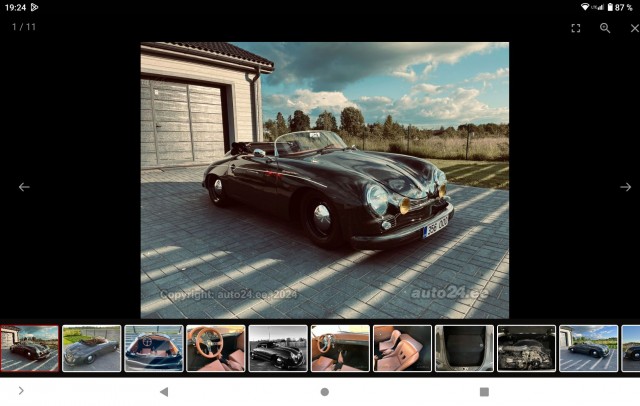Viewport: 640px width, 406px height.
Task: Tap Play Store notification icon in status bar
Action: (34, 7)
